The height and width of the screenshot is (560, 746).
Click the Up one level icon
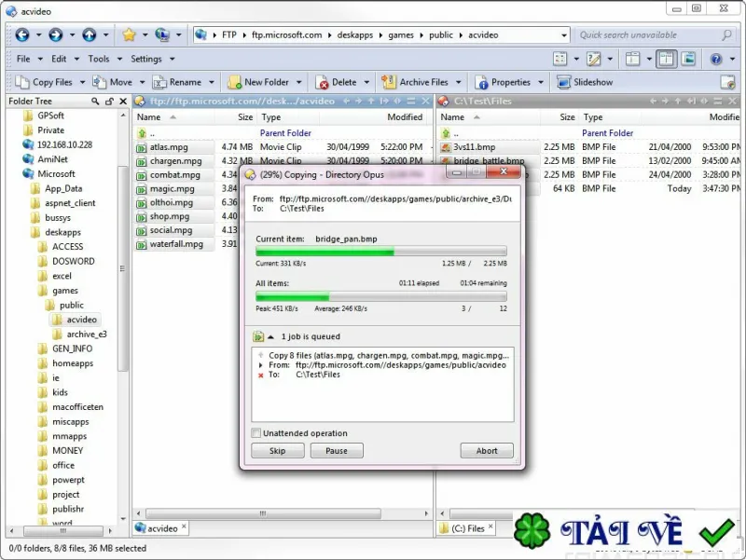coord(89,34)
